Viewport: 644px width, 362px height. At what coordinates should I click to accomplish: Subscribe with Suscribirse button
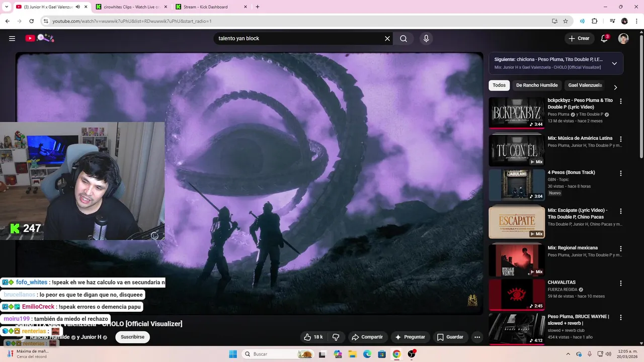tap(132, 337)
